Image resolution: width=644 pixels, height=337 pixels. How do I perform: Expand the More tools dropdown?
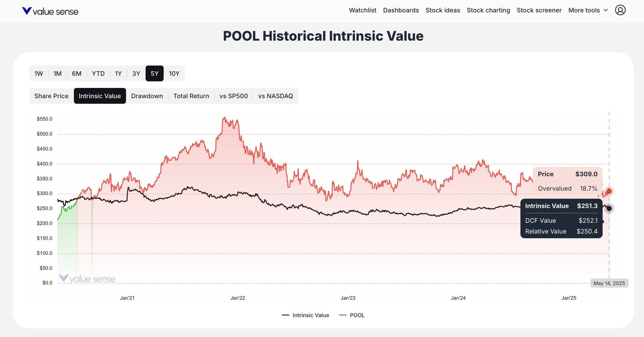pos(587,10)
